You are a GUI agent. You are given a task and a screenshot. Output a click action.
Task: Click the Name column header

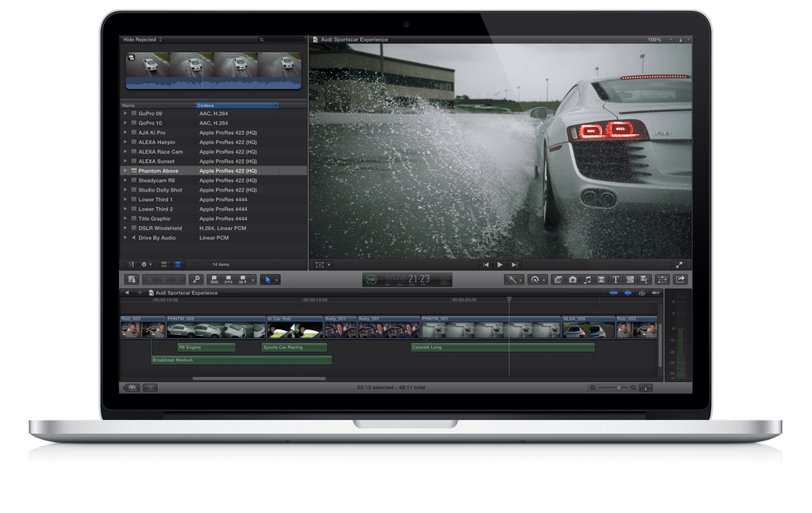point(156,105)
